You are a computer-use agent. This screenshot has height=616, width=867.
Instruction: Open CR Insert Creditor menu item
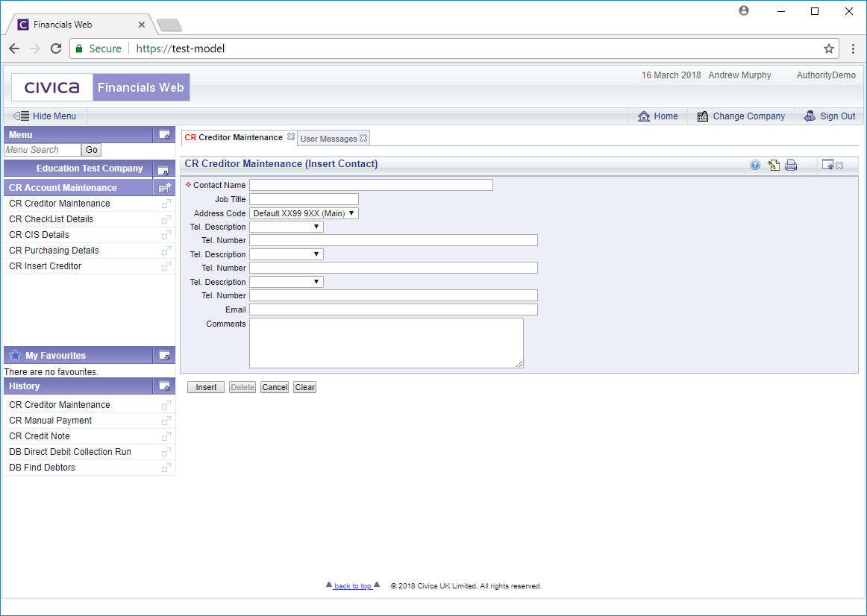coord(46,266)
